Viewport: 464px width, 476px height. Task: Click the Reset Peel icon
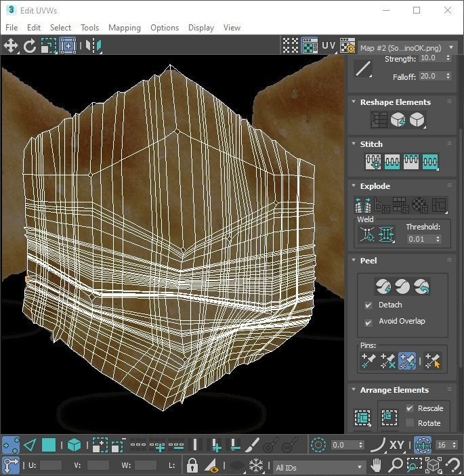421,286
